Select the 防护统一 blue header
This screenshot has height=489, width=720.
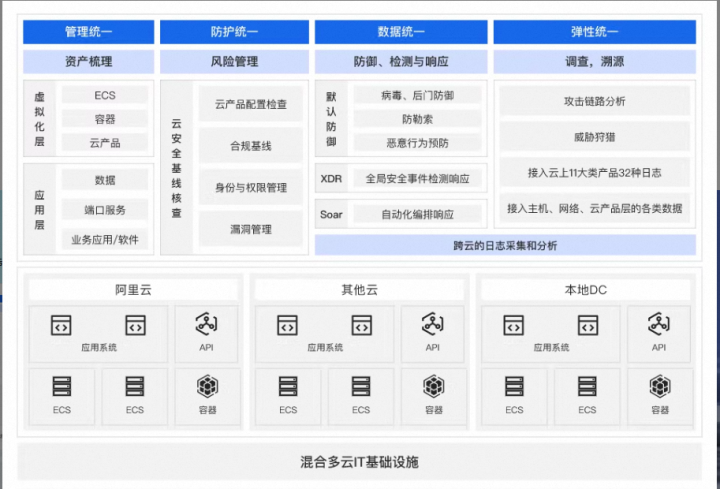tap(234, 32)
